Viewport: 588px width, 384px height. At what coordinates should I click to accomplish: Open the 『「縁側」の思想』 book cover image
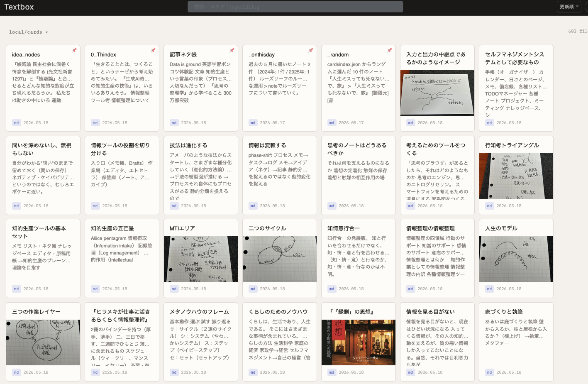point(359,342)
